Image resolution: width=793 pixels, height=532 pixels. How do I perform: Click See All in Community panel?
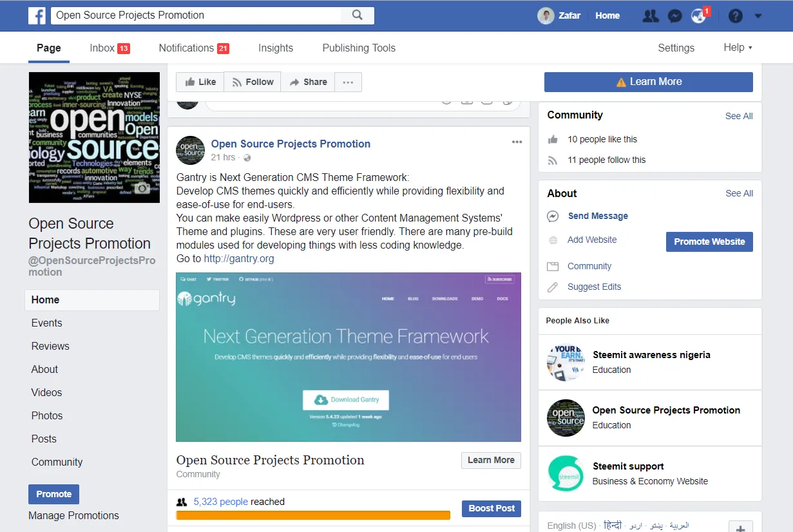[739, 116]
